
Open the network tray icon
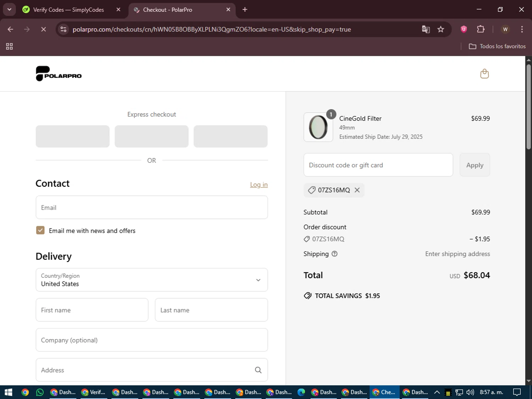point(459,392)
